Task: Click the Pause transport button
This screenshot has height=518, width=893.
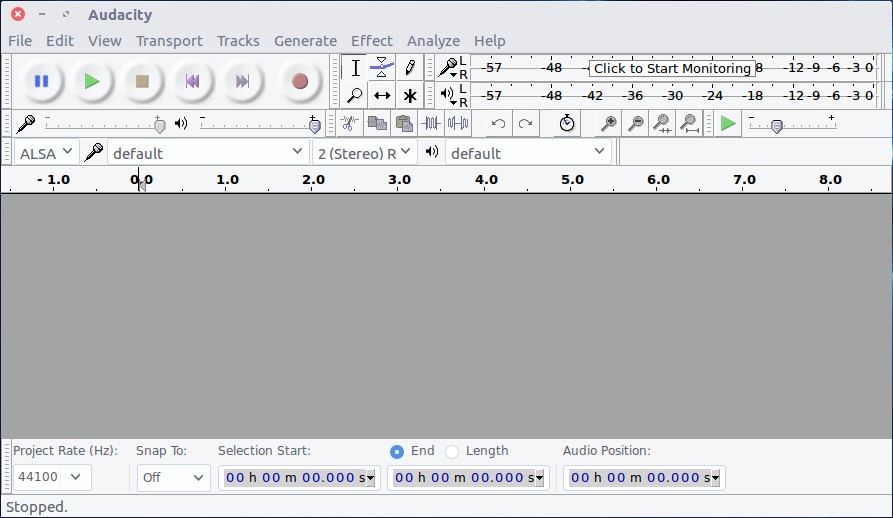Action: [42, 81]
